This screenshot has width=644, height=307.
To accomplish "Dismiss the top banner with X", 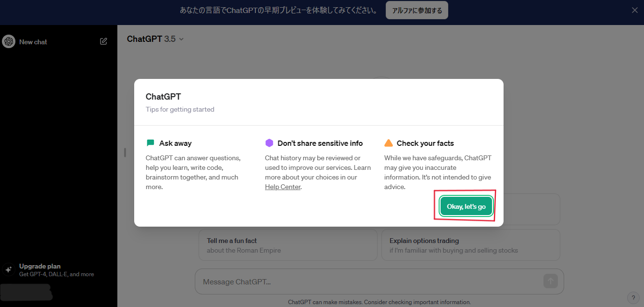I will click(634, 10).
